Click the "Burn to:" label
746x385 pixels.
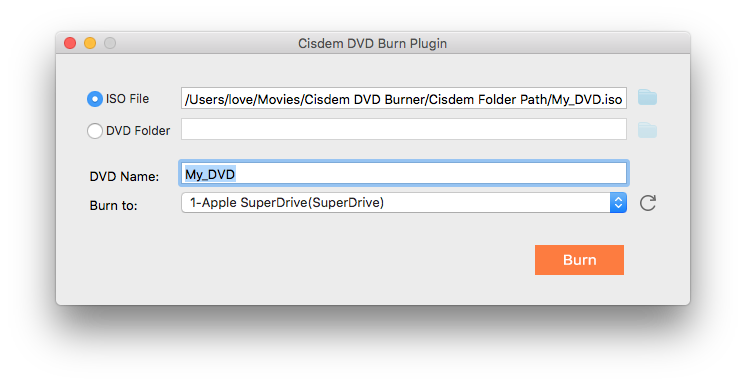[x=113, y=206]
